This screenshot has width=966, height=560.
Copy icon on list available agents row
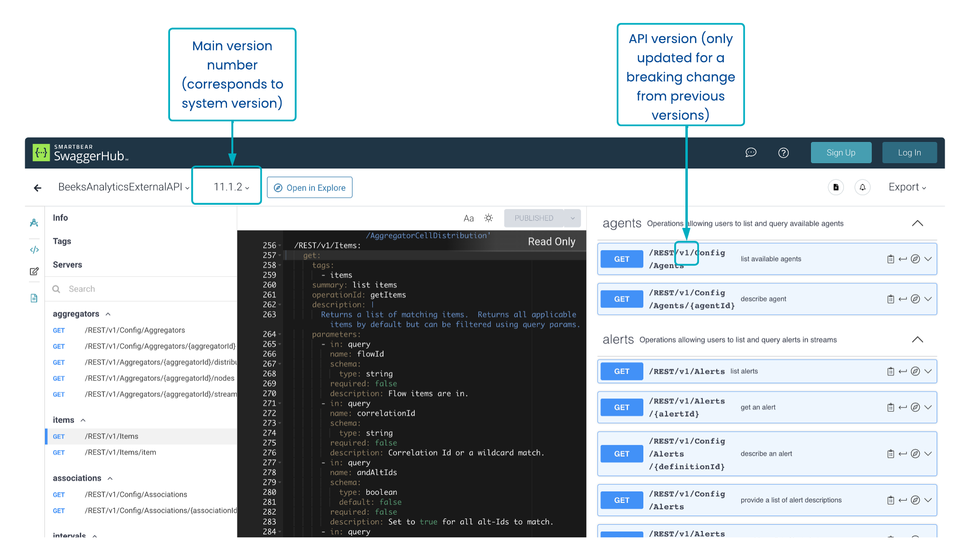pyautogui.click(x=891, y=259)
